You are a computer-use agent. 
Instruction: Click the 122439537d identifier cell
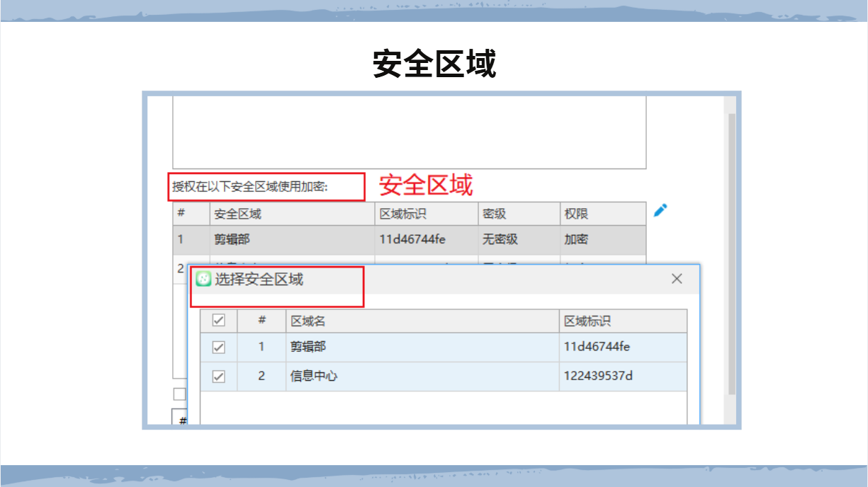coord(598,376)
